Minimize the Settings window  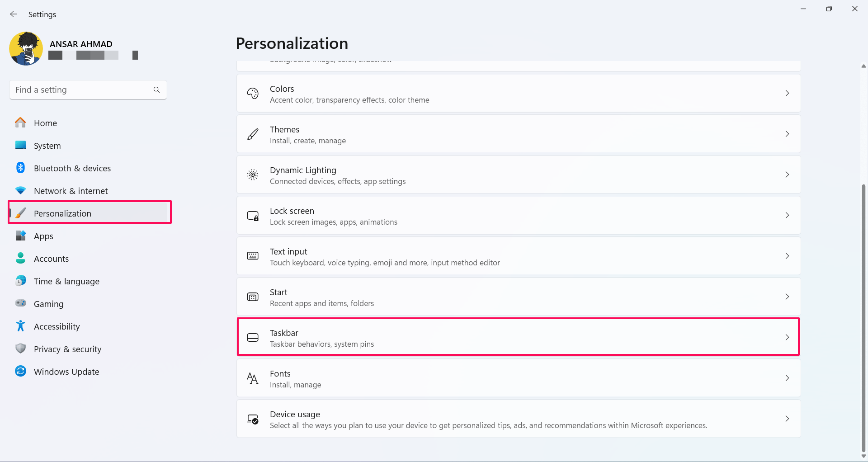click(803, 9)
